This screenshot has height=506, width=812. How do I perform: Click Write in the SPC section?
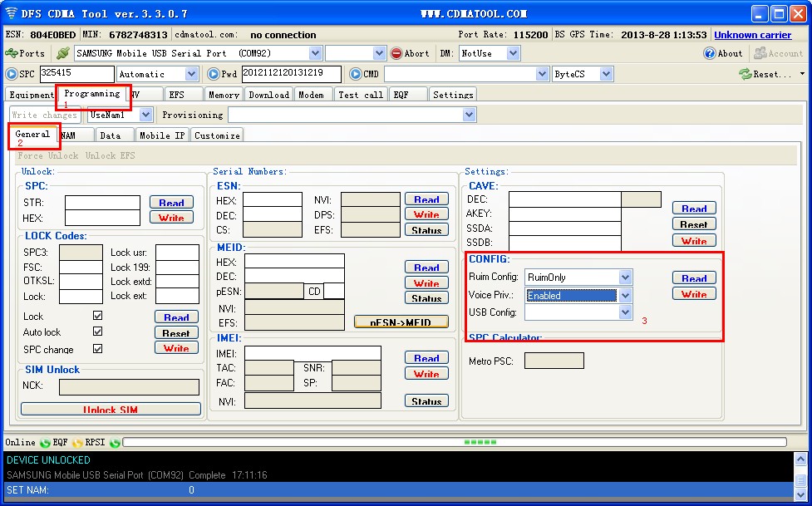[x=171, y=218]
